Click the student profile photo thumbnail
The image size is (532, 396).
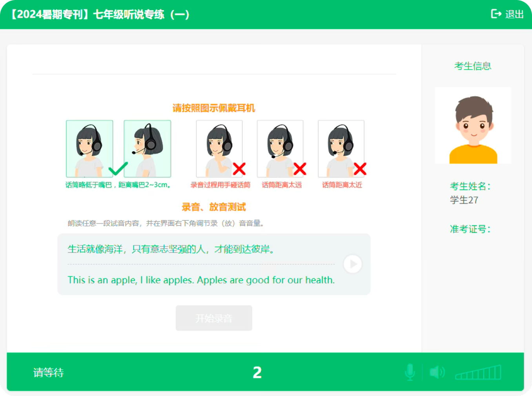[472, 125]
